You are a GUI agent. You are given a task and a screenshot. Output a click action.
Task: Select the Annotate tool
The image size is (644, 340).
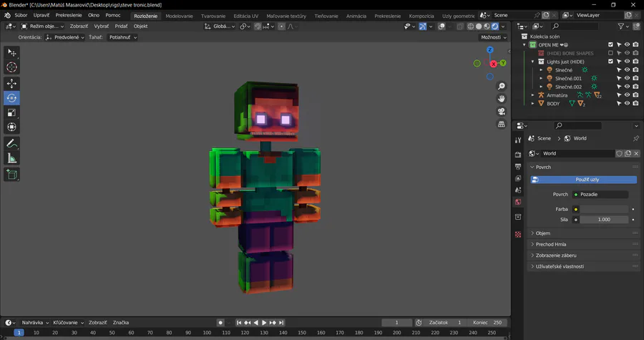tap(11, 144)
